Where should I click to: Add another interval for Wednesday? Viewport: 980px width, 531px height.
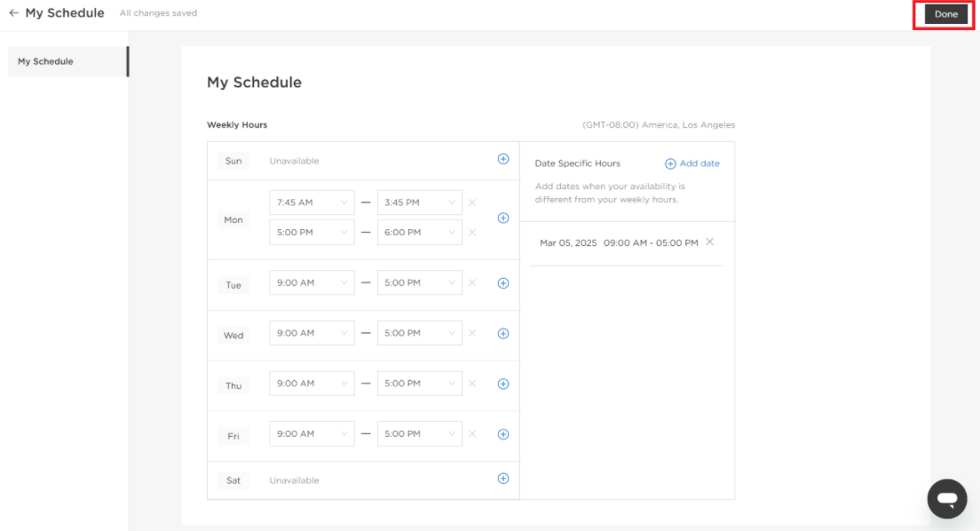[x=503, y=333]
